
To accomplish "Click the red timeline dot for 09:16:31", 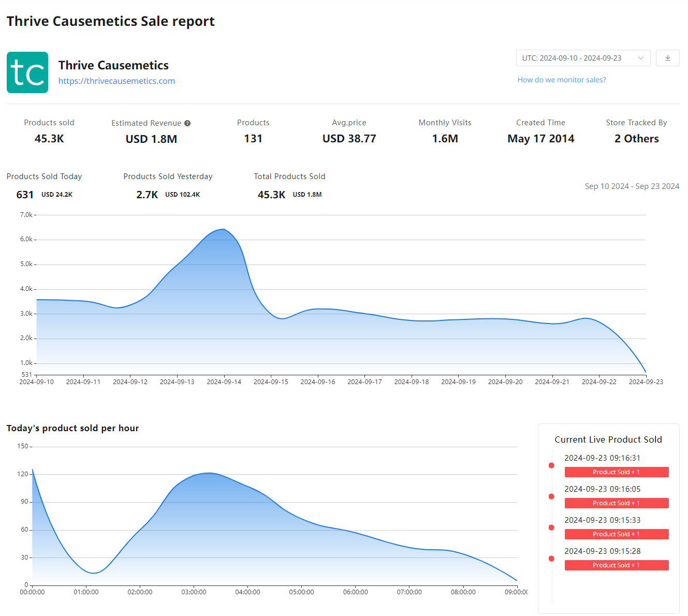I will coord(551,465).
